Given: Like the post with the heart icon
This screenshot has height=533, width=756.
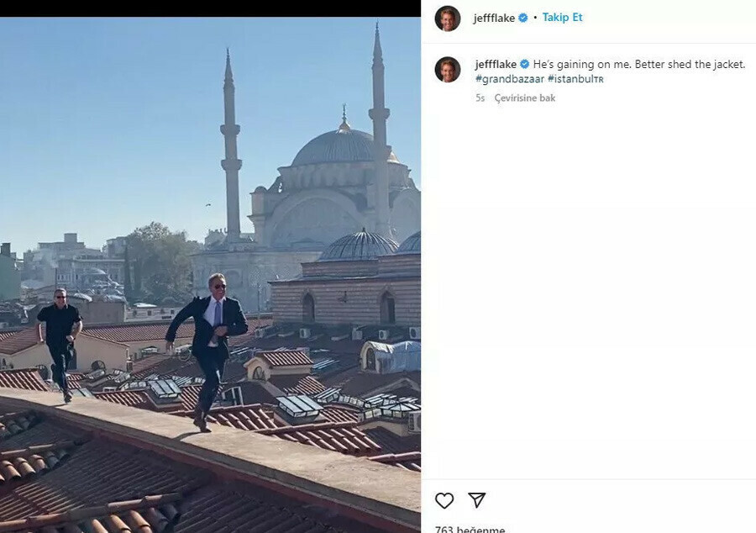Looking at the screenshot, I should click(444, 500).
